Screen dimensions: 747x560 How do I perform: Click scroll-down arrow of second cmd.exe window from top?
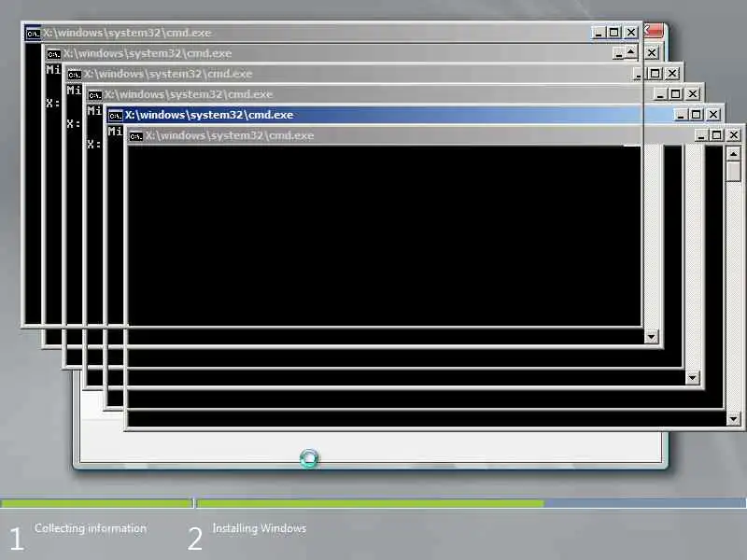651,337
